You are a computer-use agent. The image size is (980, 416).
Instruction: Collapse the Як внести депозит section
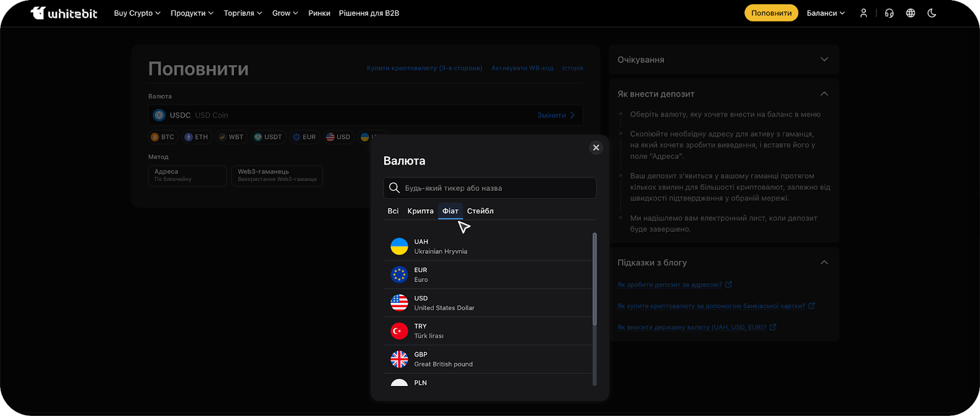pyautogui.click(x=824, y=94)
